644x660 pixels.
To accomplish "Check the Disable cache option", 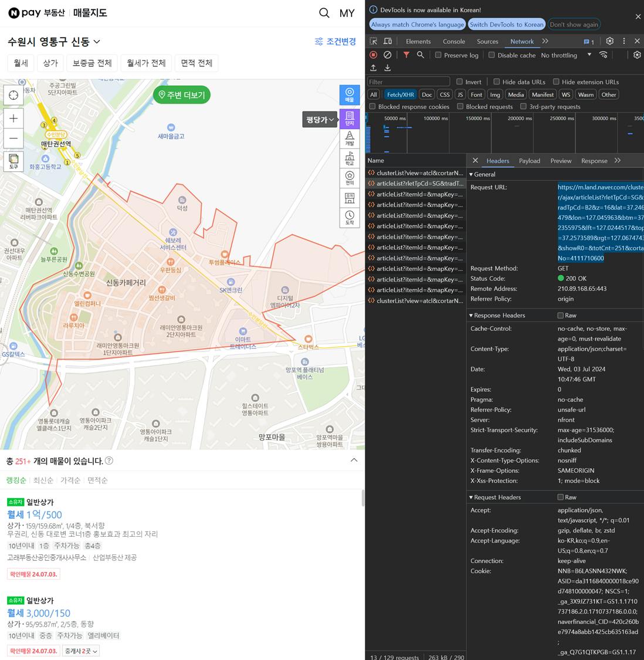I will click(492, 55).
